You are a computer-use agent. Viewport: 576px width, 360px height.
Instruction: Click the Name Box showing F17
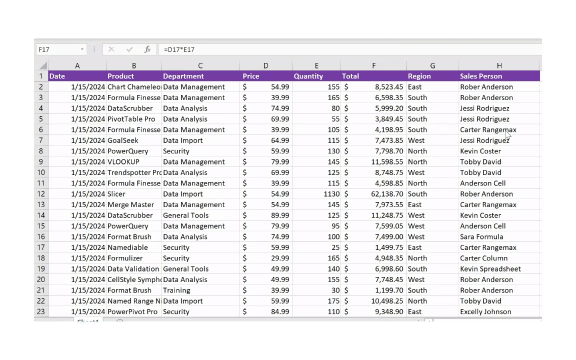click(x=61, y=49)
